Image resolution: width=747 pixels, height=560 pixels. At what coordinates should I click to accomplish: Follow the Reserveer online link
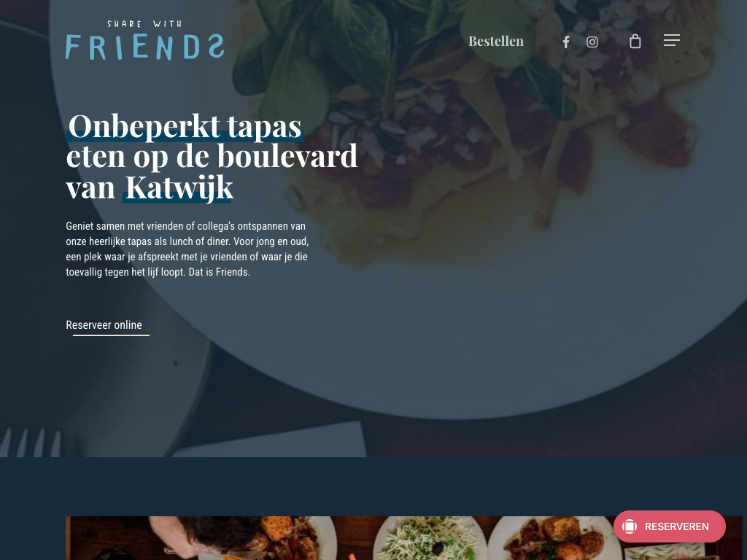click(x=104, y=324)
